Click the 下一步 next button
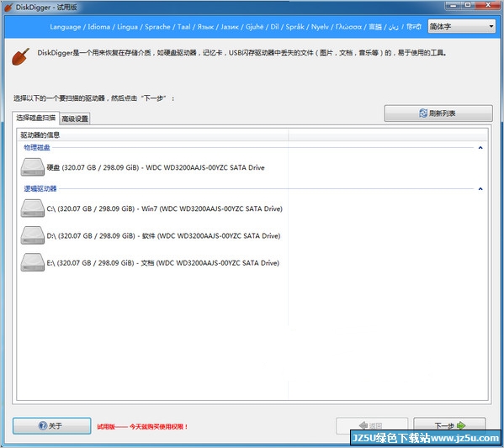Viewport: 504px width, 448px height. click(449, 426)
